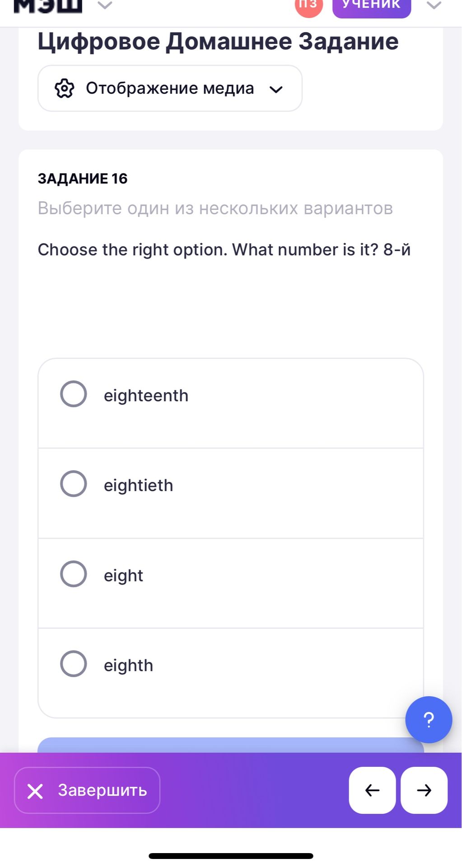Image resolution: width=462 pixels, height=868 pixels.
Task: Click the light blue submit button below answers
Action: (x=231, y=745)
